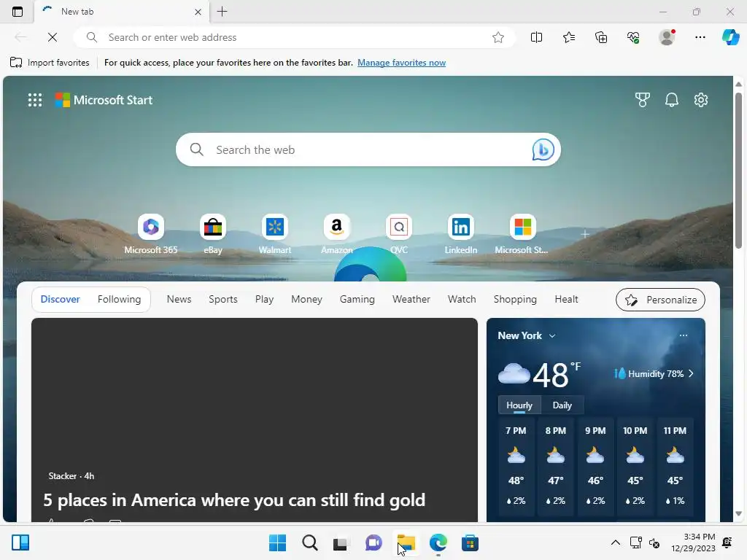The image size is (747, 560).
Task: Open split screen view
Action: pyautogui.click(x=536, y=37)
